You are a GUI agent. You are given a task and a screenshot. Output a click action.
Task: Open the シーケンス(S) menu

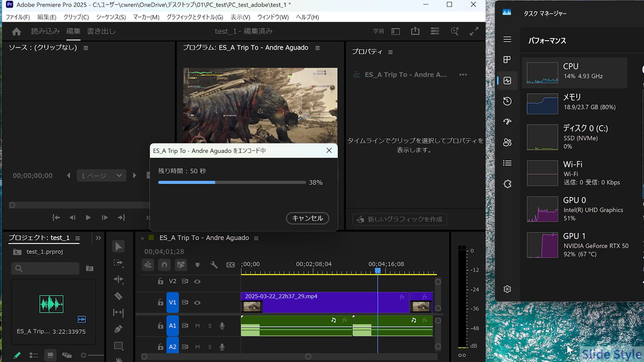coord(111,17)
